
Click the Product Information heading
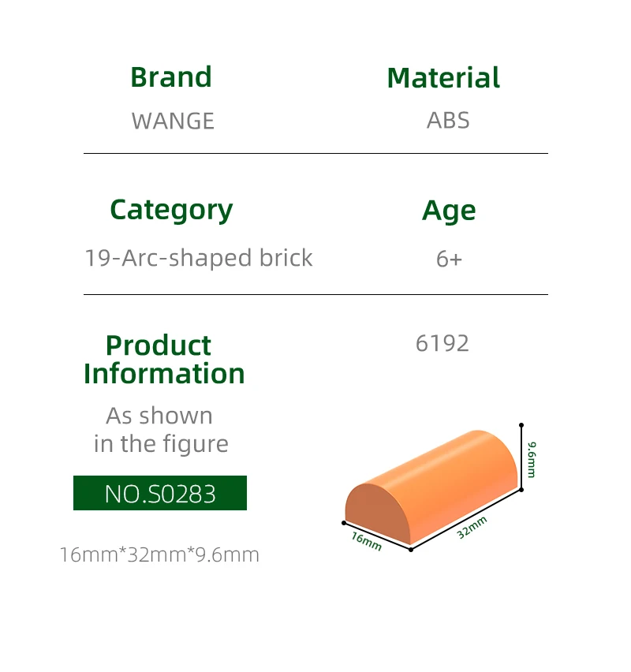pyautogui.click(x=164, y=359)
